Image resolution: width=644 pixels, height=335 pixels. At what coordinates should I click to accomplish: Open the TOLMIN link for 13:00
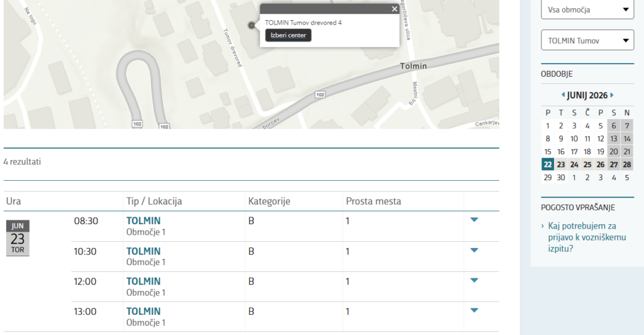(143, 311)
